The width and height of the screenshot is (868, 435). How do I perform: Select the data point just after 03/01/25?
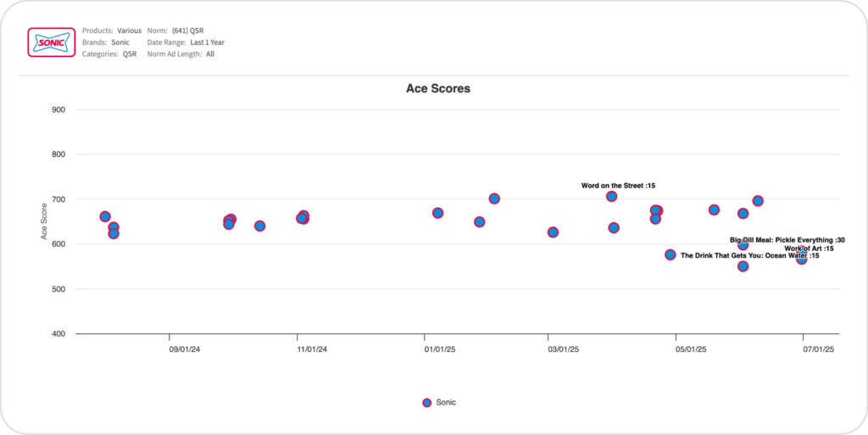click(x=553, y=231)
